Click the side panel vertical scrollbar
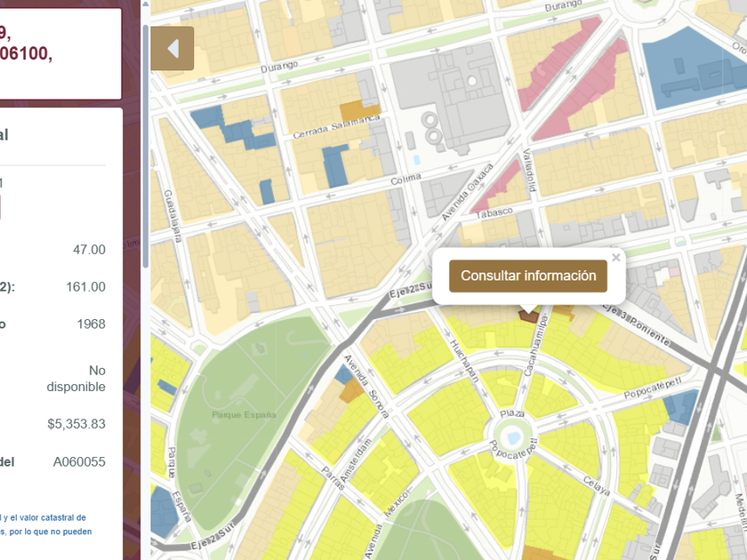 [145, 142]
